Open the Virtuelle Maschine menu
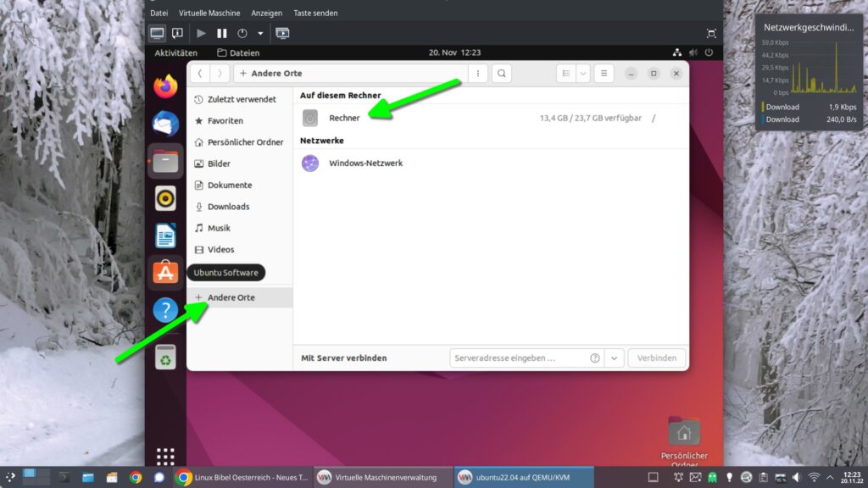This screenshot has width=868, height=488. coord(209,13)
